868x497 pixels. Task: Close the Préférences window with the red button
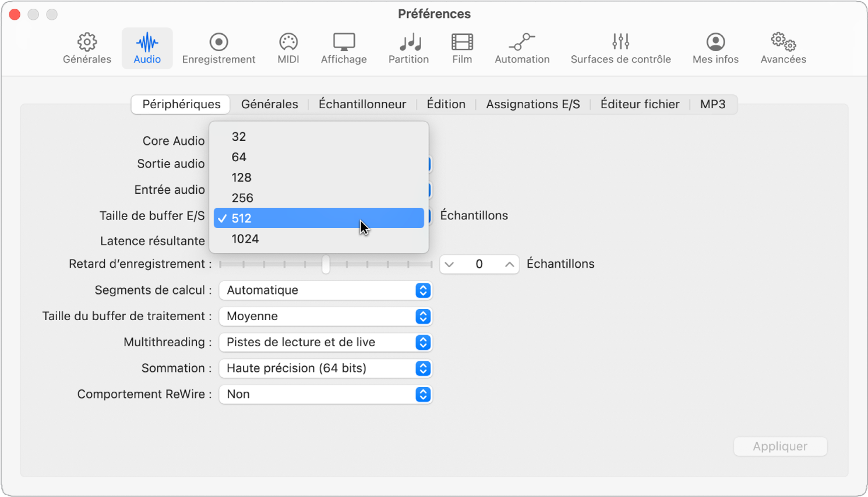pyautogui.click(x=15, y=14)
